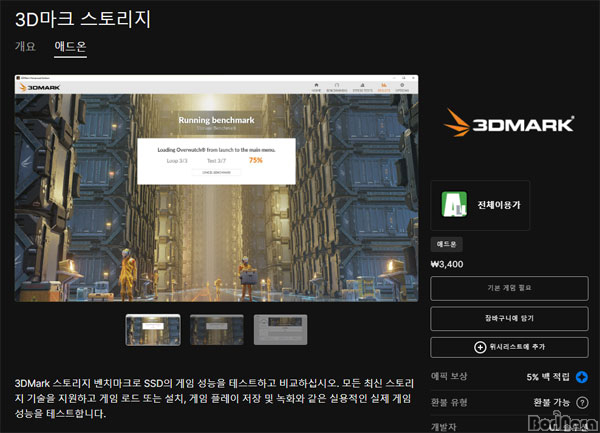Viewport: 600px width, 433px height.
Task: Open the refund type help question icon
Action: (x=582, y=403)
